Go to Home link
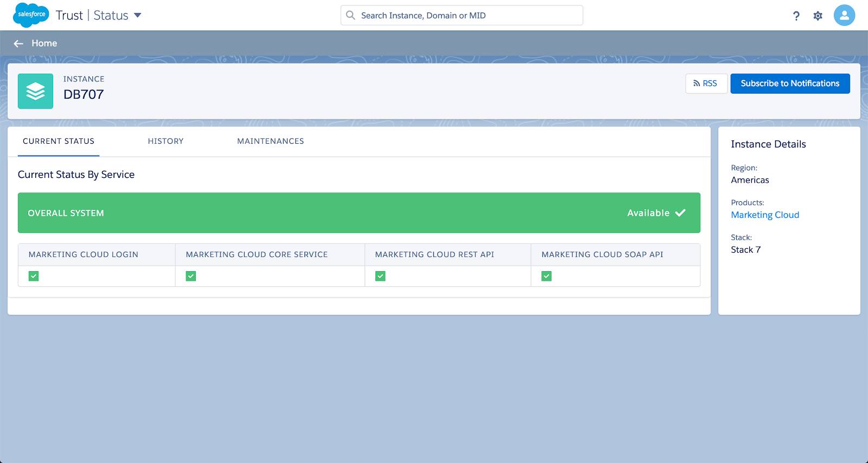Image resolution: width=868 pixels, height=463 pixels. (x=44, y=43)
